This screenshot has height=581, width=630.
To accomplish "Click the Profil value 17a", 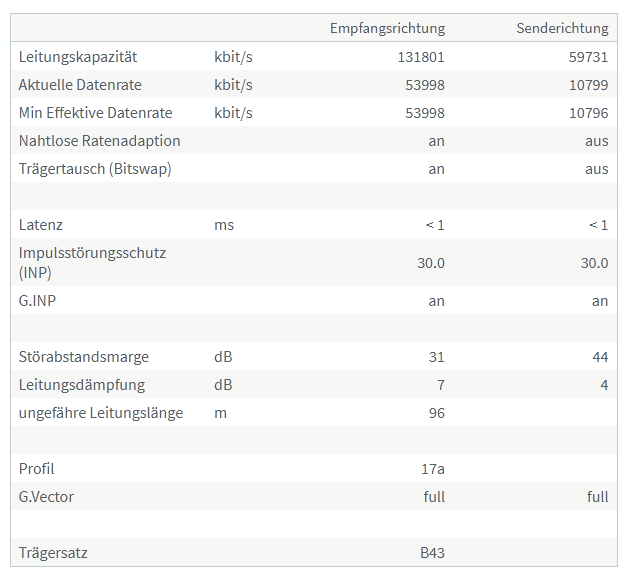I will click(x=433, y=468).
